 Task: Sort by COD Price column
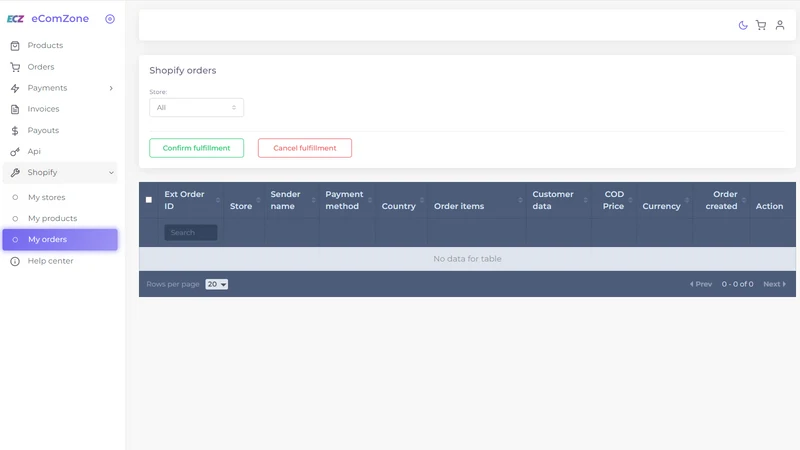[631, 200]
